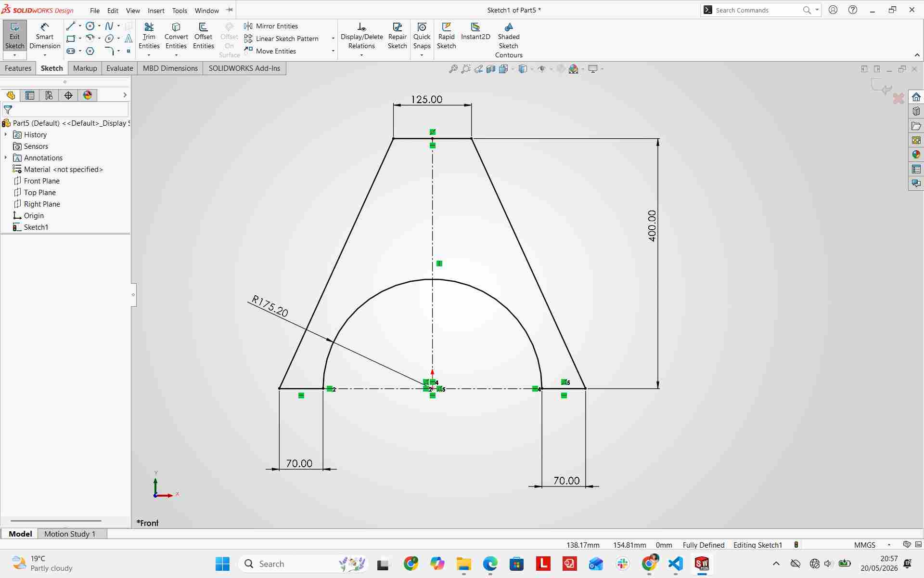Click the Convert Entities tool
This screenshot has width=924, height=578.
(x=176, y=36)
